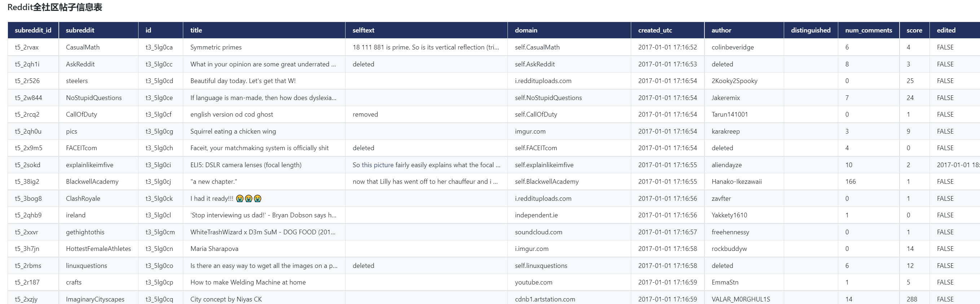Viewport: 980px width, 304px height.
Task: Select the 'removed' selftext cell
Action: 426,114
